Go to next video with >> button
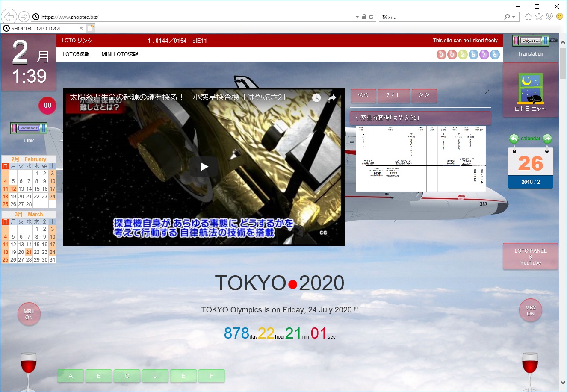567x392 pixels. [424, 95]
